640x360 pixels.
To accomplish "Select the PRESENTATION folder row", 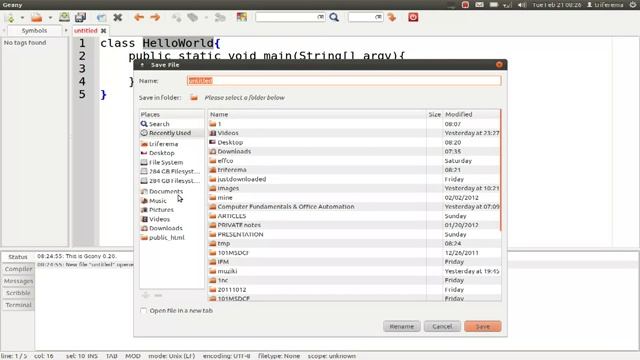I will pos(353,234).
